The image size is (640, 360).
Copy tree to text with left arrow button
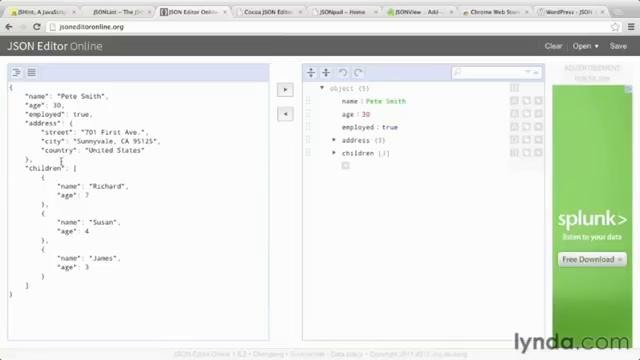click(285, 114)
